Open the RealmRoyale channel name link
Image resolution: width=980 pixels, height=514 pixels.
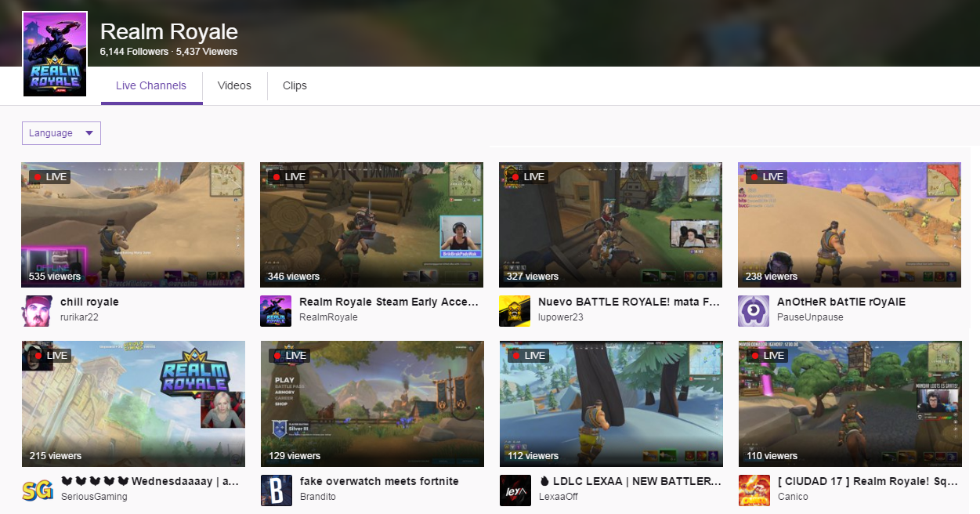[328, 317]
